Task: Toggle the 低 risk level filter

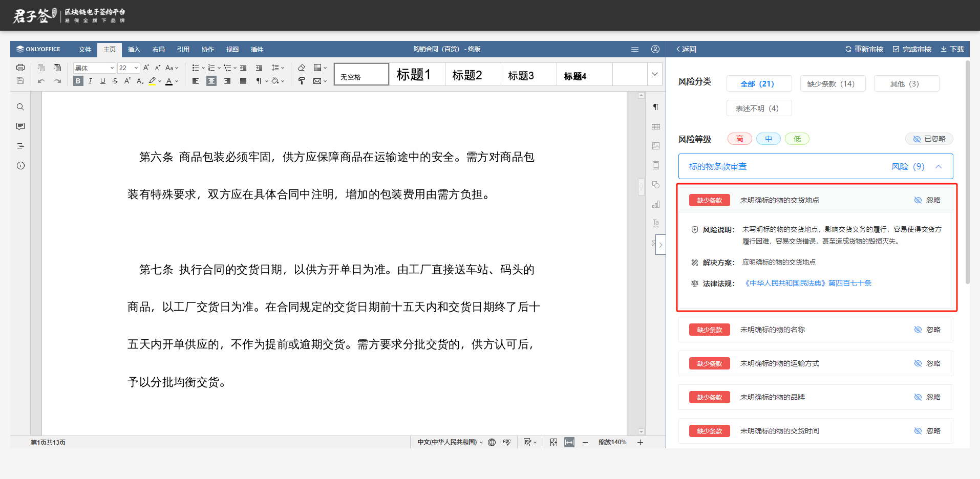Action: coord(797,139)
